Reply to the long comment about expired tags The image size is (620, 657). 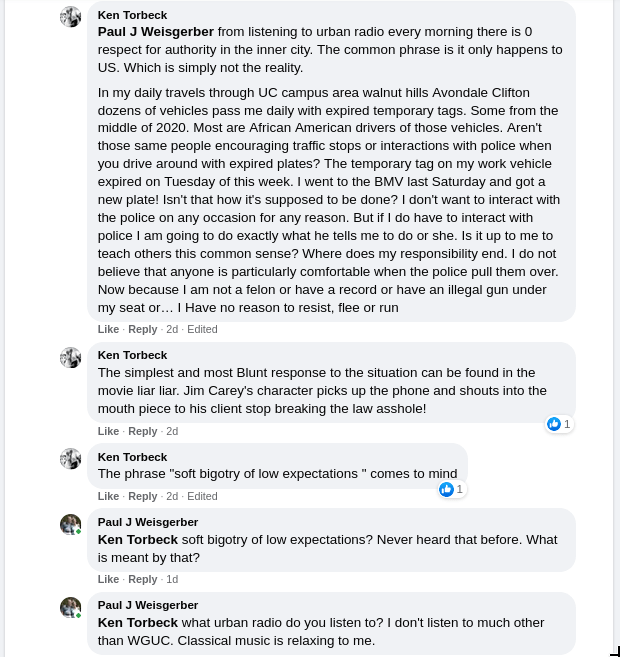pyautogui.click(x=143, y=329)
